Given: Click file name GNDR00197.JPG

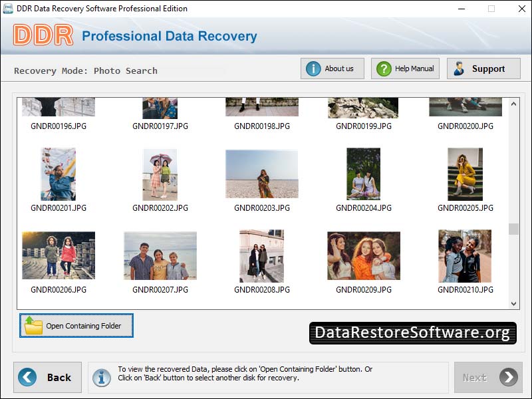Looking at the screenshot, I should pos(160,126).
